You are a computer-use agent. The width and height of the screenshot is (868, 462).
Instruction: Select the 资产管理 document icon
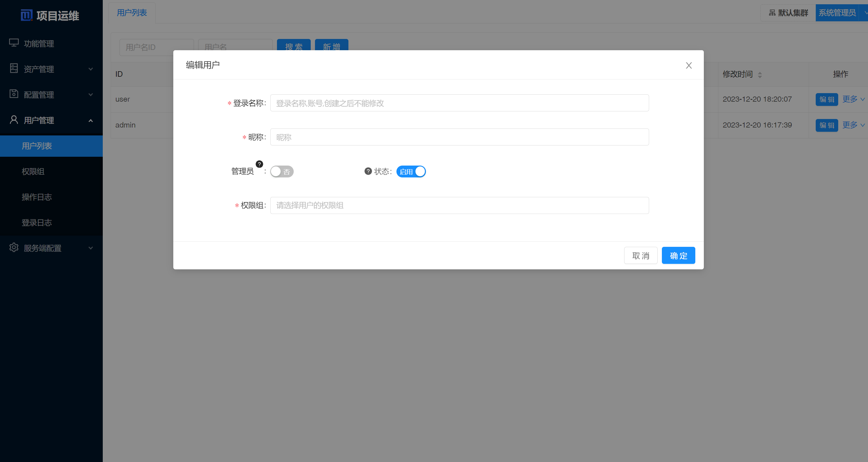[14, 68]
